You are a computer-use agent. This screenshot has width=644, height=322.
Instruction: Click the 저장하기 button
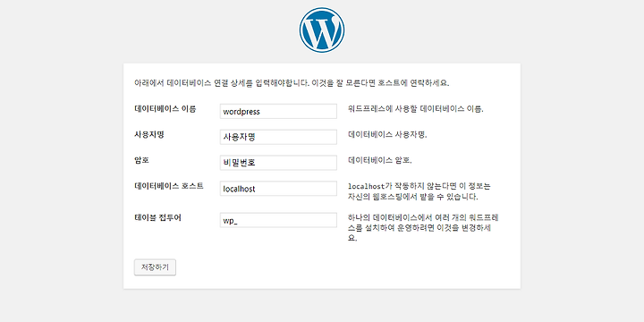[x=155, y=267]
